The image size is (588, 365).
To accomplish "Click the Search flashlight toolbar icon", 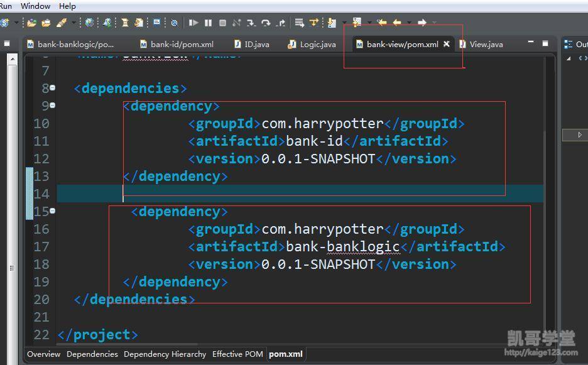I will [x=61, y=23].
